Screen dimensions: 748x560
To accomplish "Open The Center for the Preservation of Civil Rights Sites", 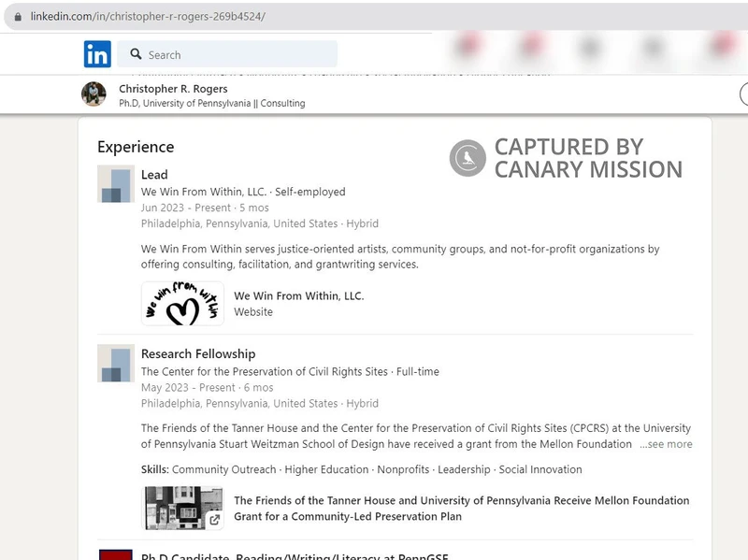I will [x=290, y=371].
